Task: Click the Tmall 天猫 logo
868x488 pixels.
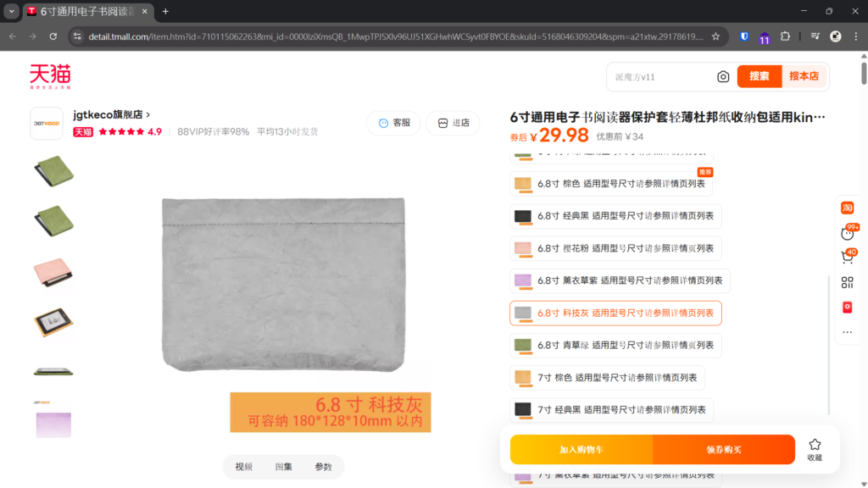Action: [x=50, y=76]
